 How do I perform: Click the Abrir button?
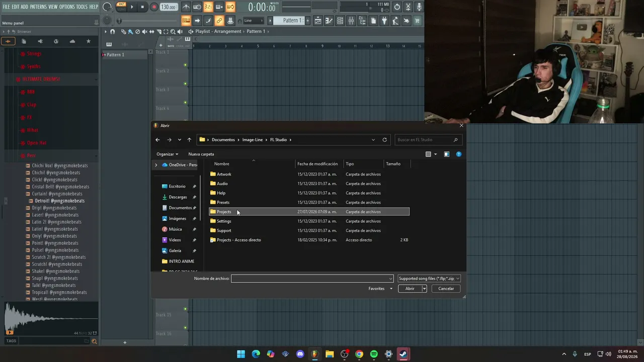click(x=410, y=289)
